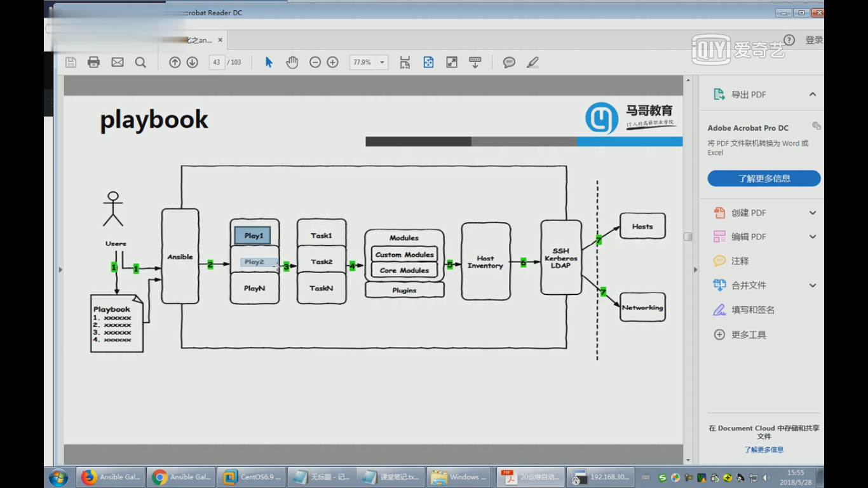Switch to the hand pan tool
Image resolution: width=868 pixels, height=488 pixels.
292,62
